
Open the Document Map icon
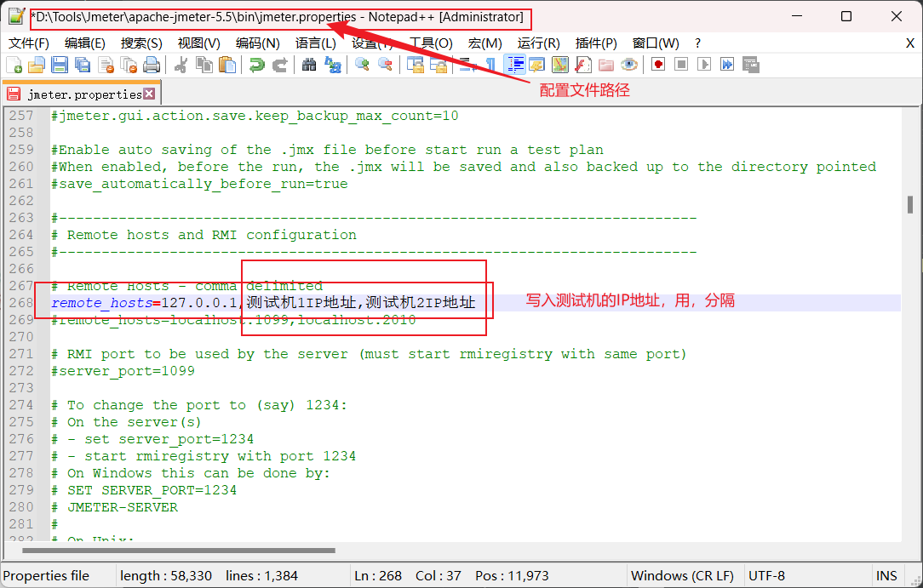559,65
